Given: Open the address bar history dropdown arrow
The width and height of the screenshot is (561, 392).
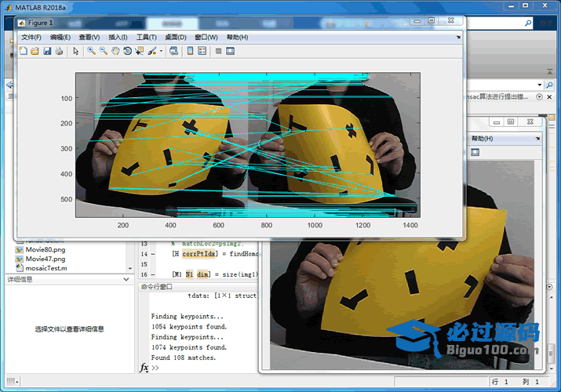Looking at the screenshot, I should 540,84.
